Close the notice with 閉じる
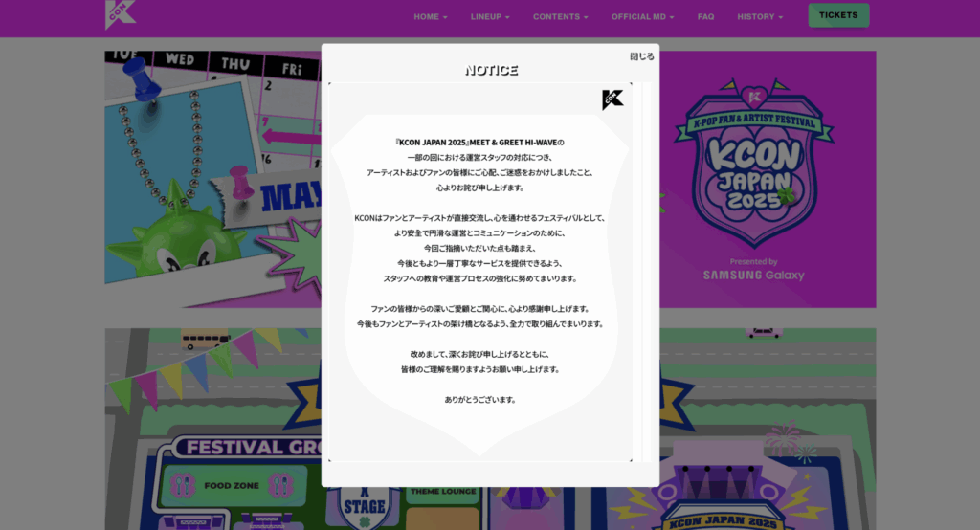980x530 pixels. (642, 56)
